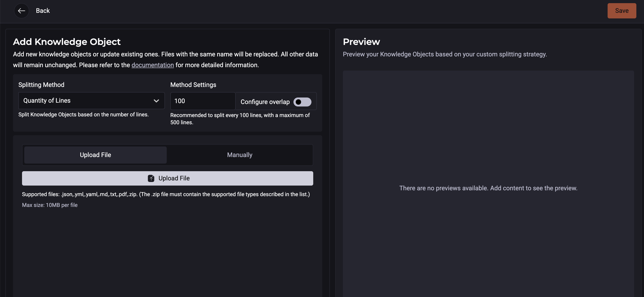Click the back arrow icon
This screenshot has width=644, height=297.
coord(22,11)
